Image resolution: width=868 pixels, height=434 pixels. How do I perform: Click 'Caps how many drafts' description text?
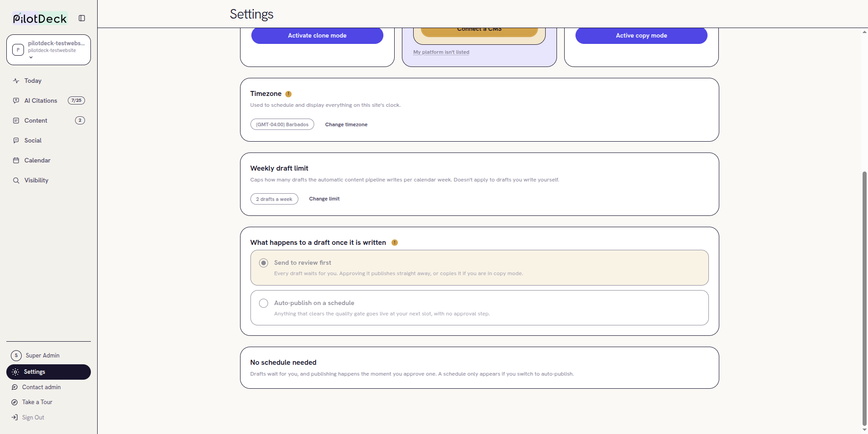point(405,180)
